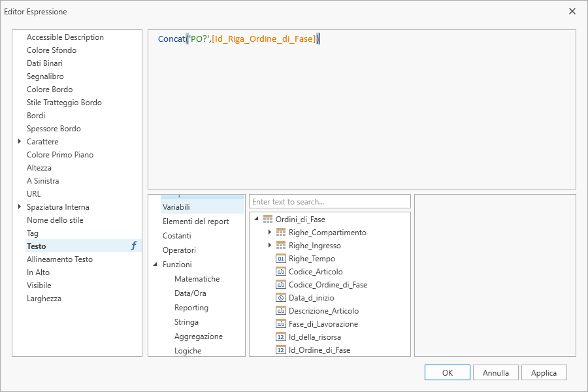588x392 pixels.
Task: Click the Righe_Ingresso table icon
Action: pos(281,246)
